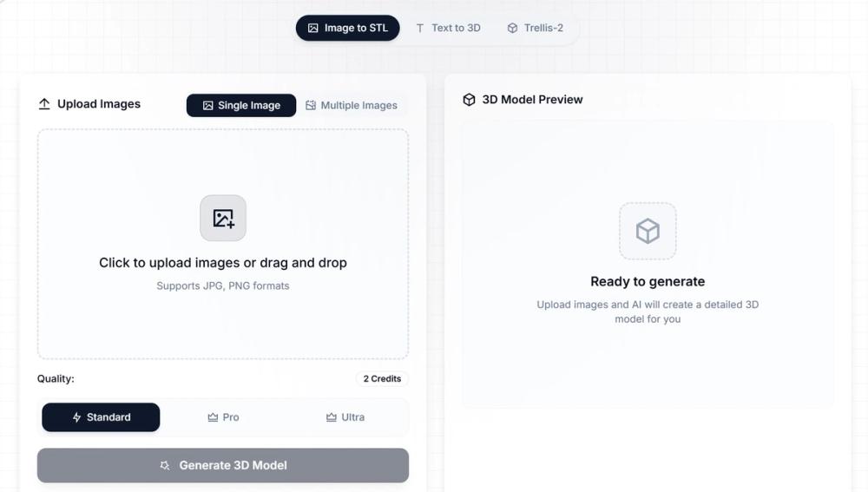Click the 2 Credits badge

coord(382,378)
